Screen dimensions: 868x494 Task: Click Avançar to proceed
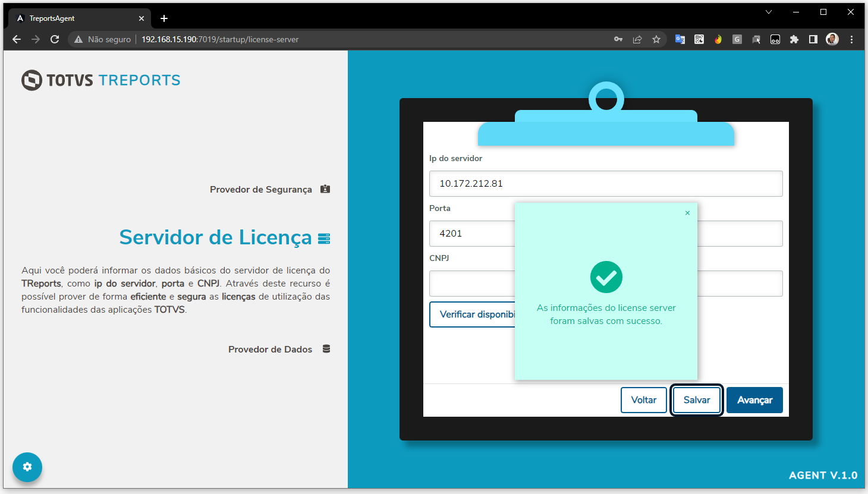[755, 400]
